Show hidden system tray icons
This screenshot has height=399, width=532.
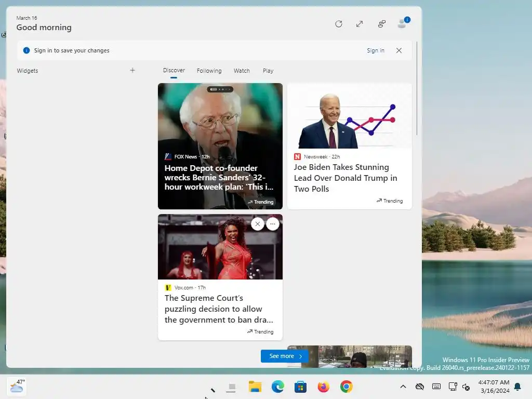point(403,387)
